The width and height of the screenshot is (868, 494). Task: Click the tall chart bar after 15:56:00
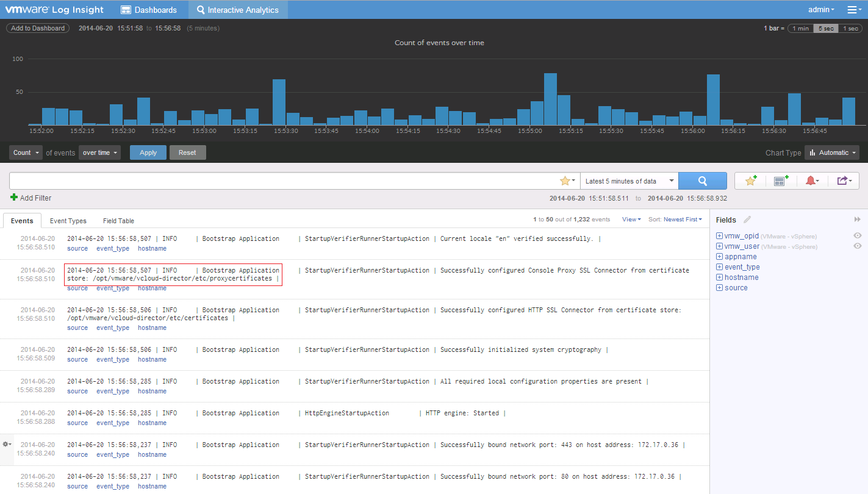[x=713, y=99]
